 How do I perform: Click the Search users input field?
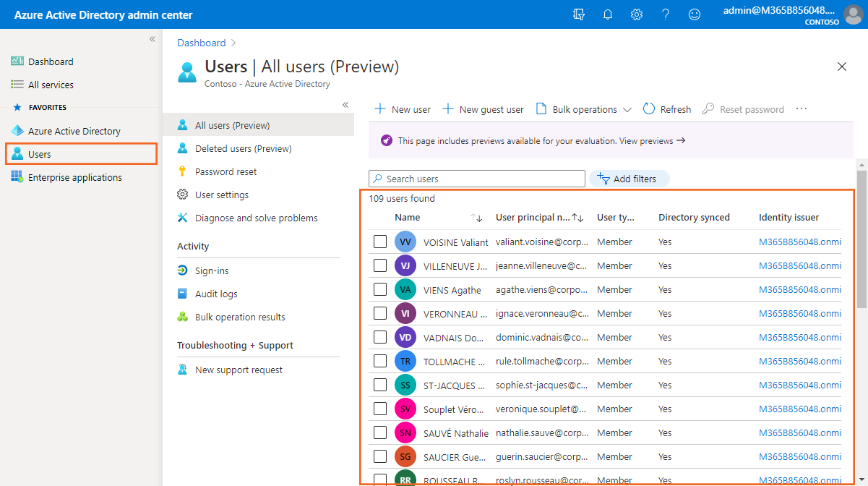[x=483, y=179]
